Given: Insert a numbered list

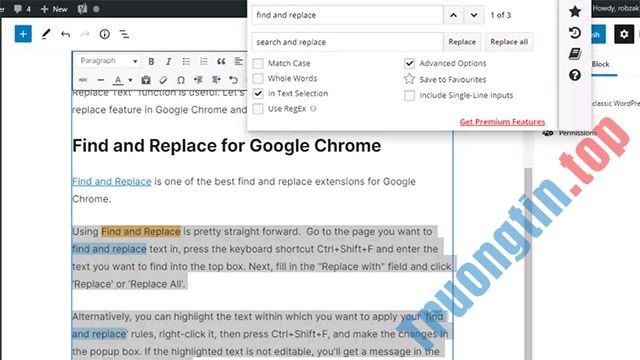Looking at the screenshot, I should [x=204, y=61].
